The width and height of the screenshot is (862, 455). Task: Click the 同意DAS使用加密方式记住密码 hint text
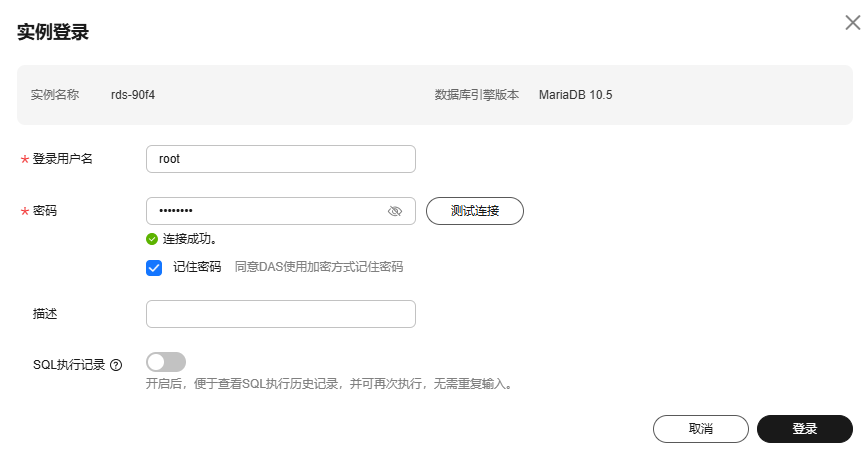point(319,267)
